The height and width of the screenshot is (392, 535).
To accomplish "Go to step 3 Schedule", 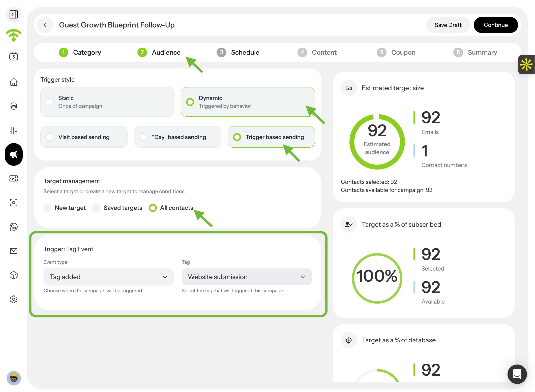I will 238,52.
